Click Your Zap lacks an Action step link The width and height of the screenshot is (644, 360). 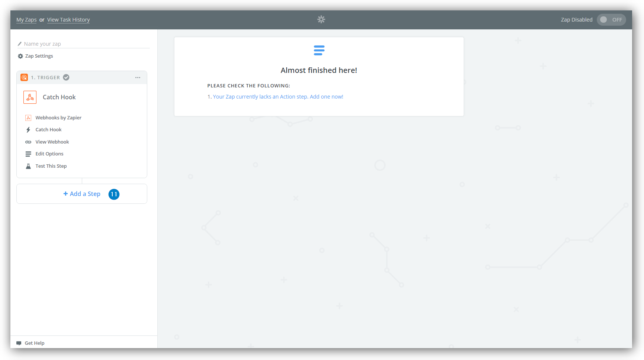point(278,97)
